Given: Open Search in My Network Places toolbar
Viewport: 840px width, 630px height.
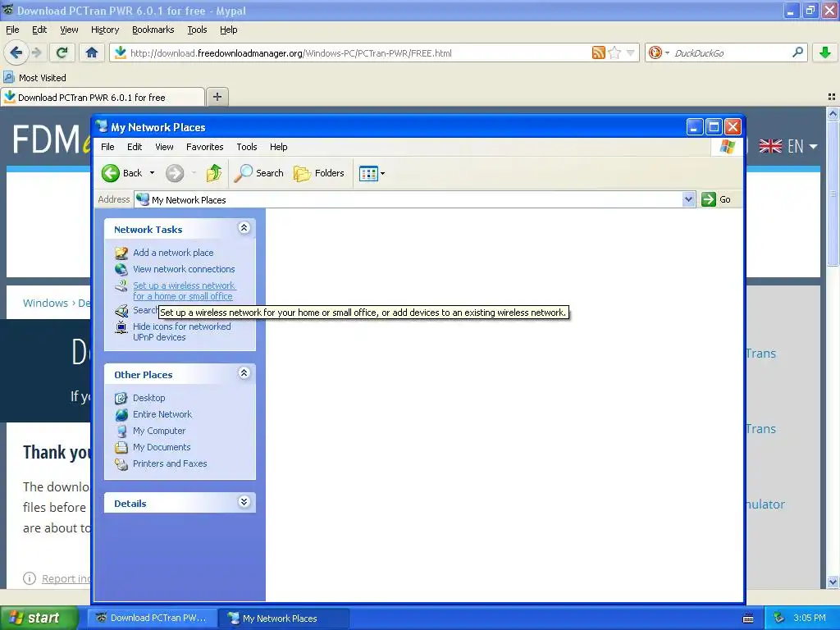Looking at the screenshot, I should point(259,173).
